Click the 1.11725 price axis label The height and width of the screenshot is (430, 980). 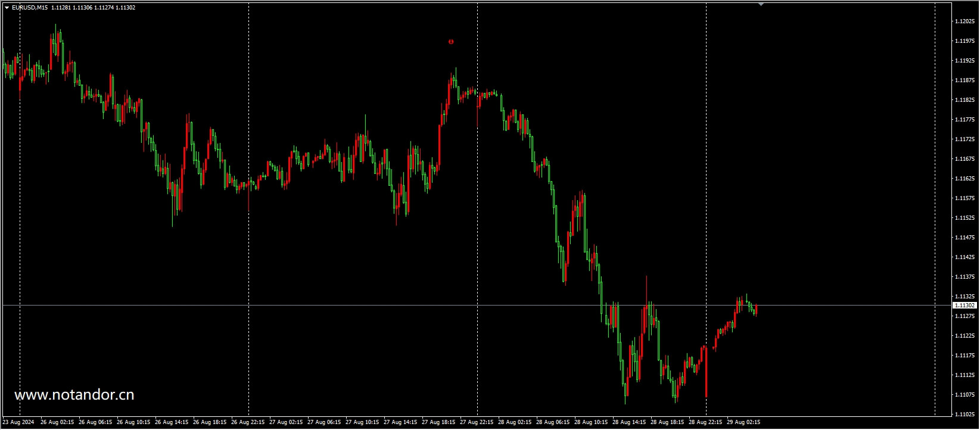965,139
